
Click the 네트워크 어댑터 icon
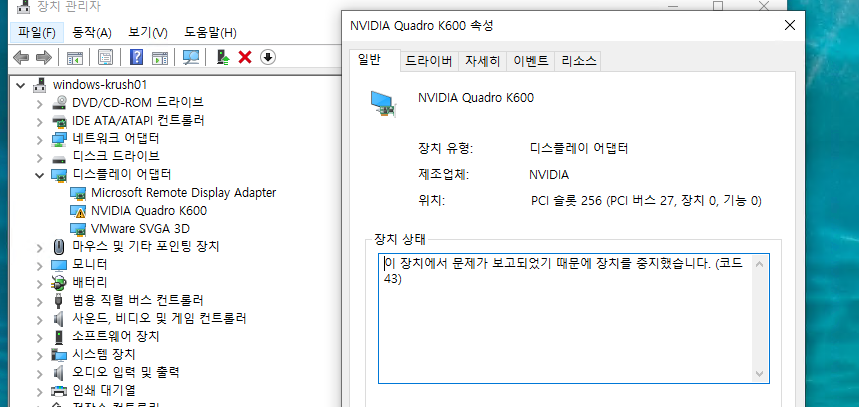point(59,139)
